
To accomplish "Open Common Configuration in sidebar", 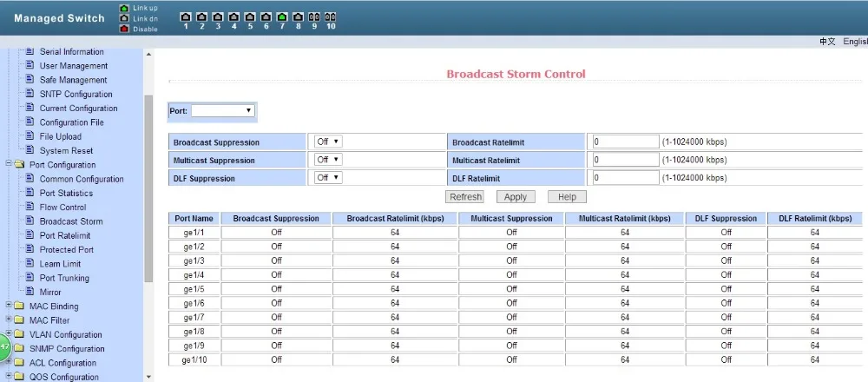I will pos(82,179).
